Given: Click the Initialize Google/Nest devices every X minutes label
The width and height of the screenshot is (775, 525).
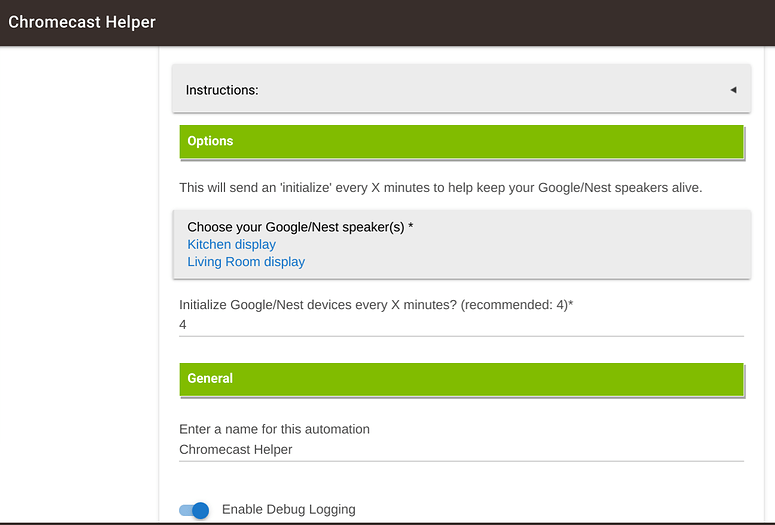Looking at the screenshot, I should pos(376,305).
